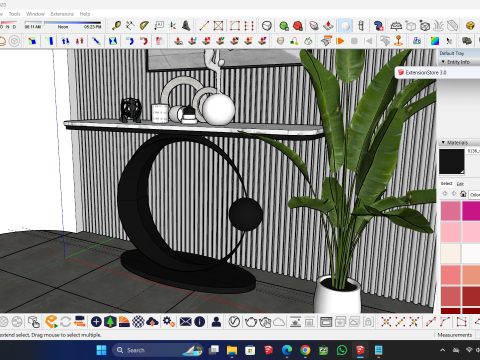480x360 pixels.
Task: Click the materials Home icon
Action: 463,194
